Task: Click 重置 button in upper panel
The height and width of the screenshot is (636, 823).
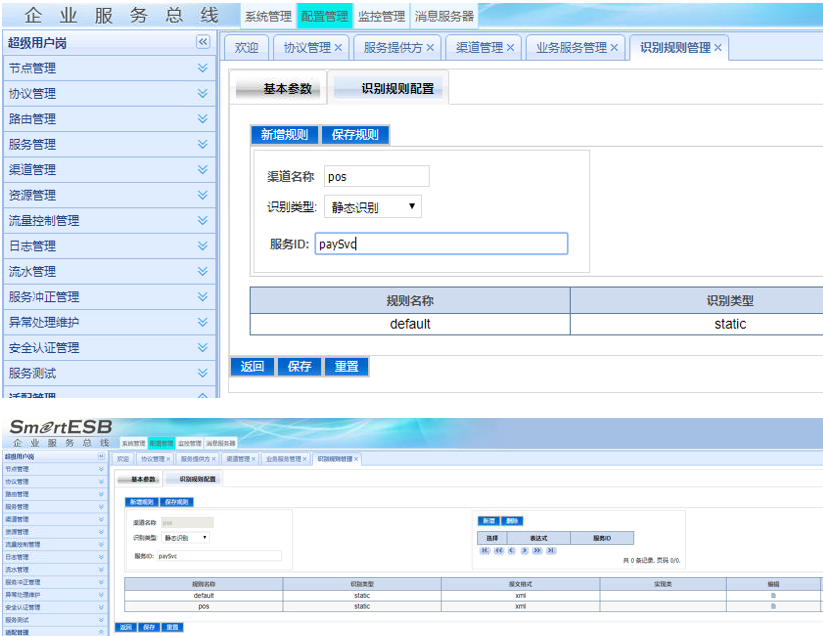Action: click(347, 366)
